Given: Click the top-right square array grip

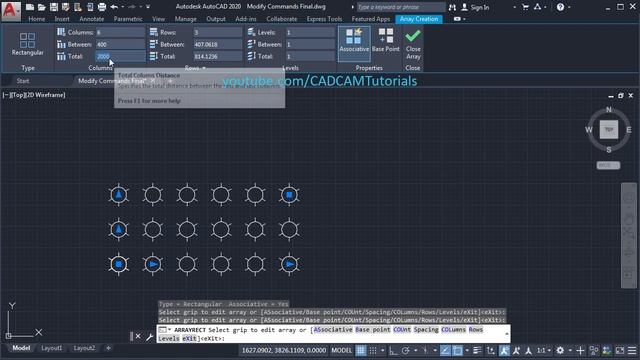Looking at the screenshot, I should (x=289, y=195).
